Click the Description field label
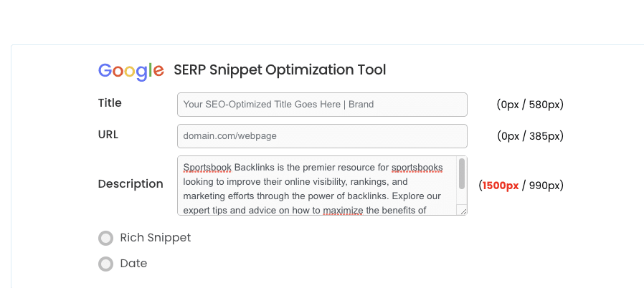644x288 pixels. (x=131, y=184)
